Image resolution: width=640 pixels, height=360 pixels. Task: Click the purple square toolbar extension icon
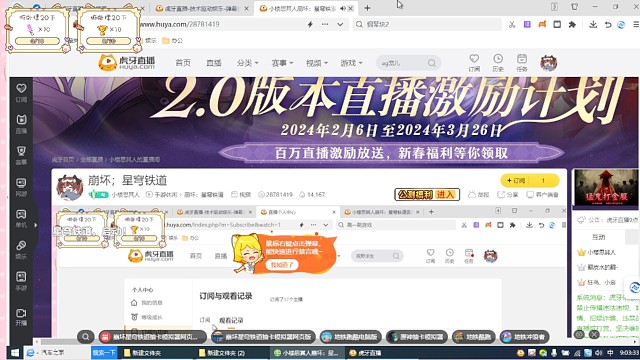pos(527,24)
